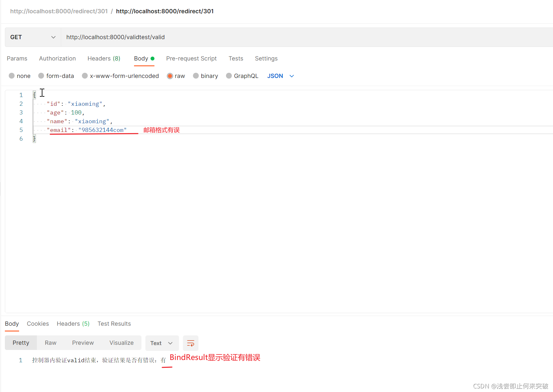This screenshot has width=553, height=392.
Task: Click the "name": "xiaoming" line
Action: [x=80, y=121]
